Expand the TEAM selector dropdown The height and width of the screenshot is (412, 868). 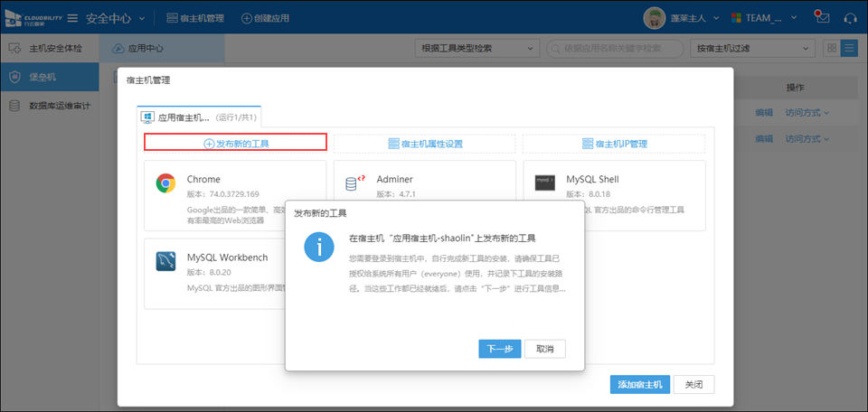(x=761, y=18)
